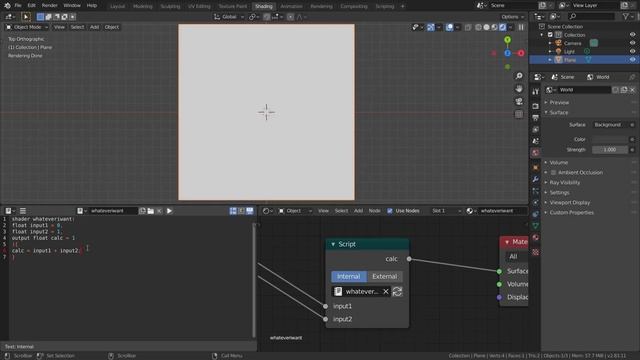Screen dimensions: 640x360
Task: Open the Physics properties tab icon
Action: click(536, 202)
